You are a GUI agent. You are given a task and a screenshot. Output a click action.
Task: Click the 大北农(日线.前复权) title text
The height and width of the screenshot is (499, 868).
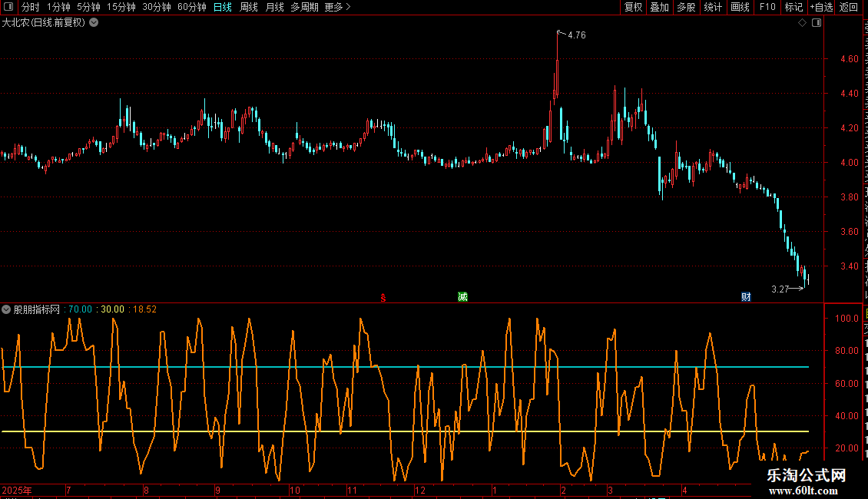tap(44, 23)
